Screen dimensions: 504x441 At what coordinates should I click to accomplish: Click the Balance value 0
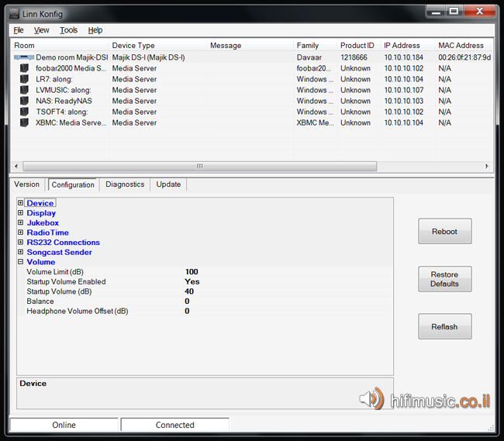(x=187, y=301)
